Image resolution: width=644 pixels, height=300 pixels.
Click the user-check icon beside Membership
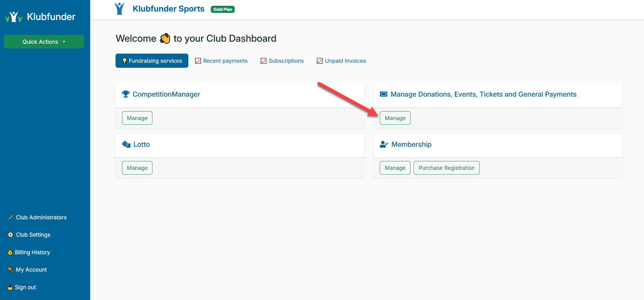(x=384, y=144)
